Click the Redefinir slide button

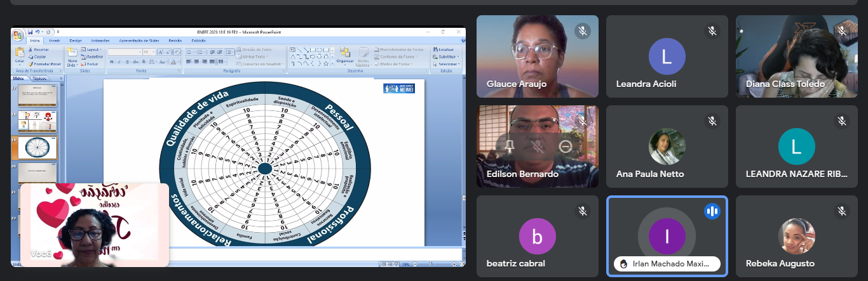[94, 56]
